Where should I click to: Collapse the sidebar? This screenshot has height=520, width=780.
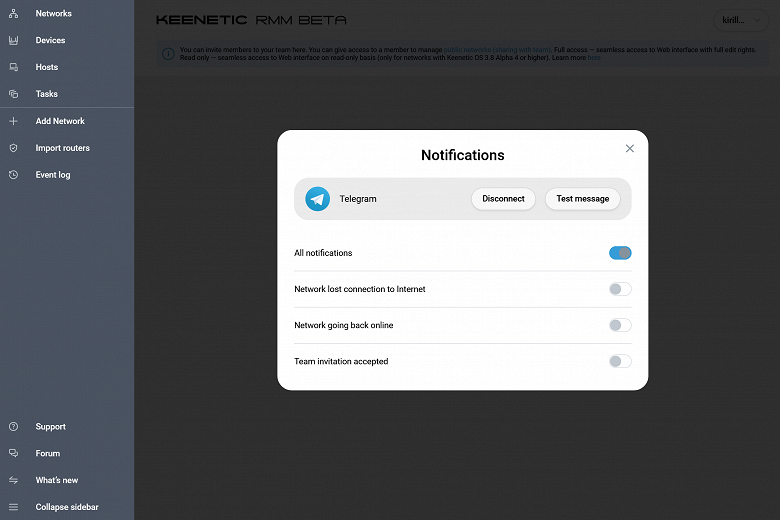(66, 507)
